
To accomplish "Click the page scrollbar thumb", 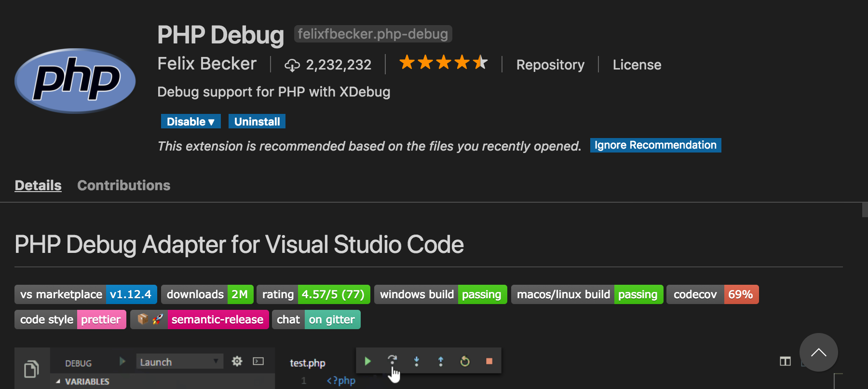I will tap(865, 210).
